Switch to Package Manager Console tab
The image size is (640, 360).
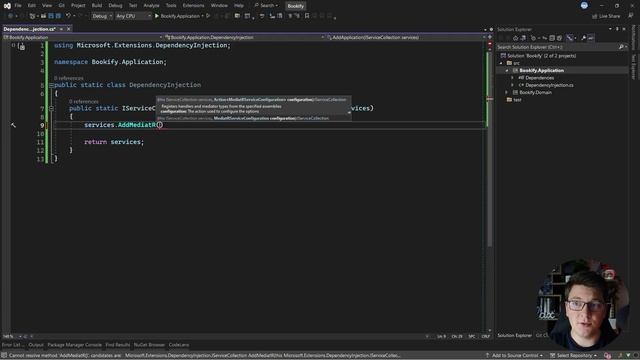pos(74,345)
